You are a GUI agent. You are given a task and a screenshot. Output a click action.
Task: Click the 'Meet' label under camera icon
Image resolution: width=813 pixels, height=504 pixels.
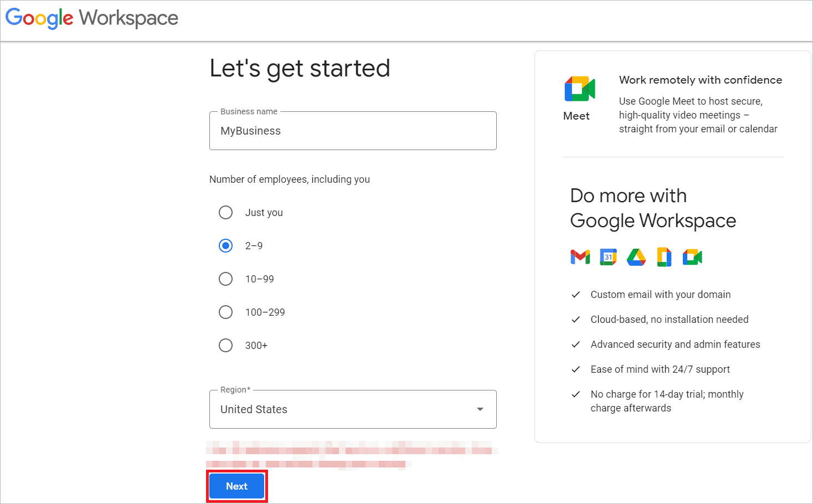(x=577, y=116)
